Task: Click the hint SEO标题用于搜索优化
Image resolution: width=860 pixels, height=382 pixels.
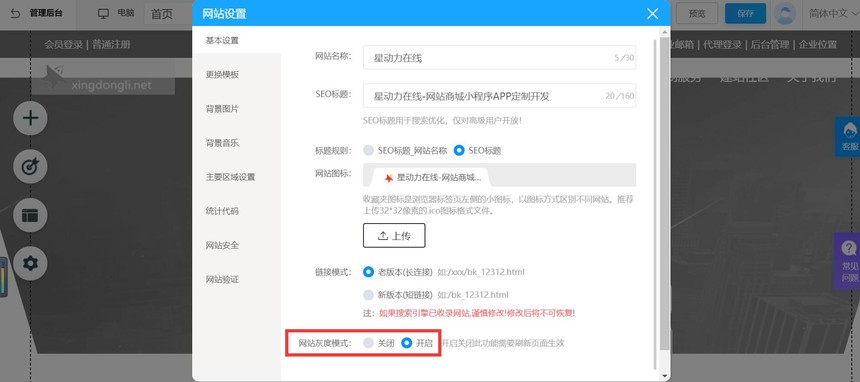Action: (442, 120)
